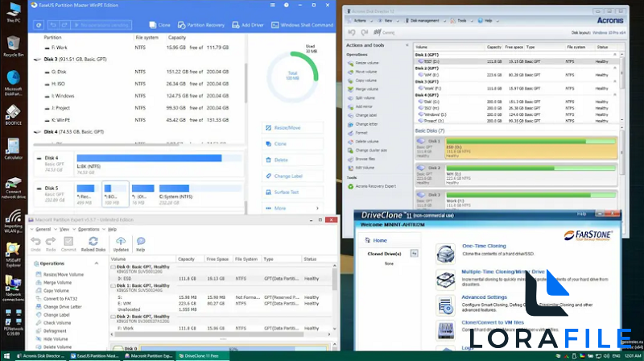Choose Browse files in Acronis operations
This screenshot has width=644, height=361.
pos(361,159)
